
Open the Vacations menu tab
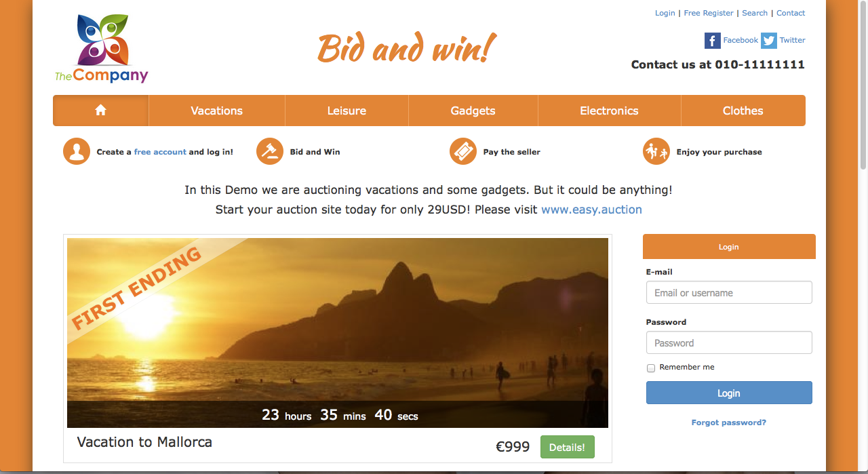click(x=216, y=111)
